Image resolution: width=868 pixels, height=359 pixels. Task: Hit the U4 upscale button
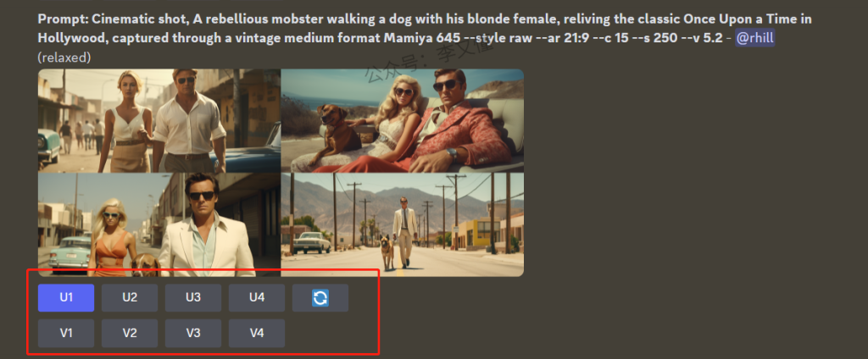pos(257,298)
